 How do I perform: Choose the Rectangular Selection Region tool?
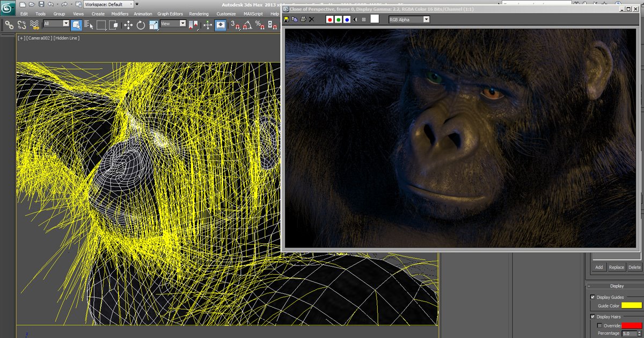click(101, 24)
